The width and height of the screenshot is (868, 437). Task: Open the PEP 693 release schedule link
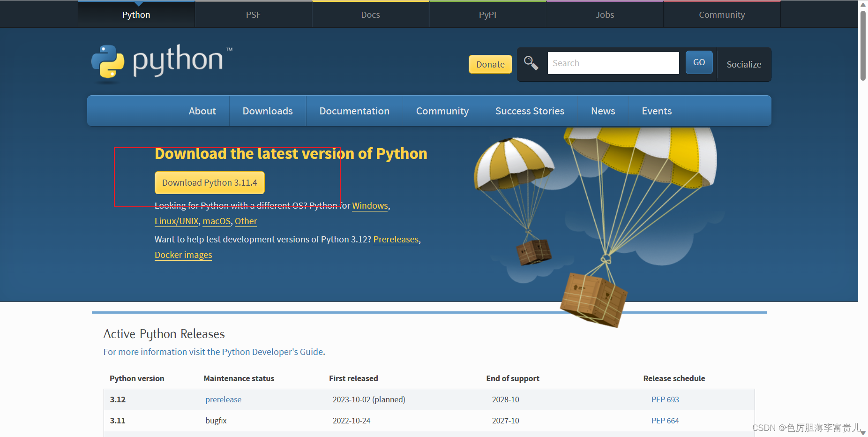(x=665, y=399)
